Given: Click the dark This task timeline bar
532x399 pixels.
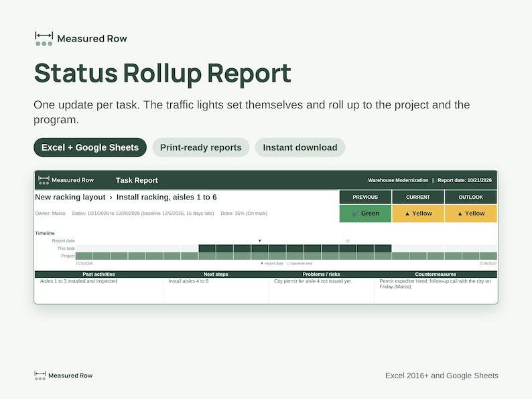Looking at the screenshot, I should [295, 248].
